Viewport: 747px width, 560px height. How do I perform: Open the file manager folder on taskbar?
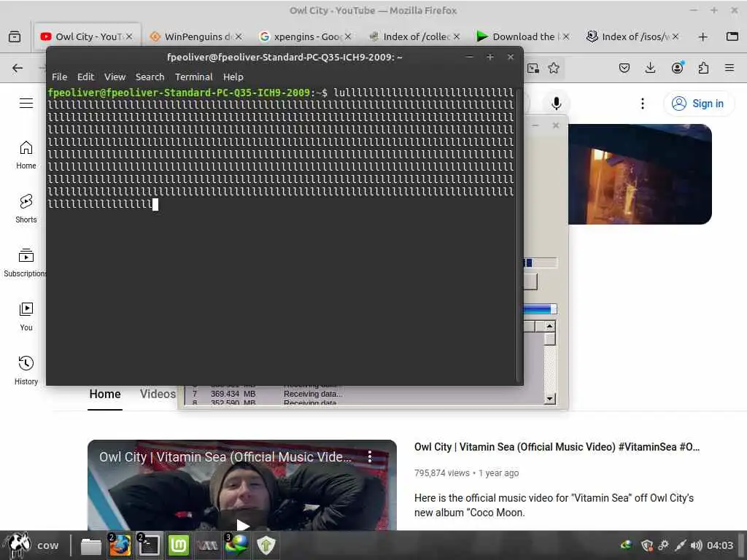coord(90,545)
